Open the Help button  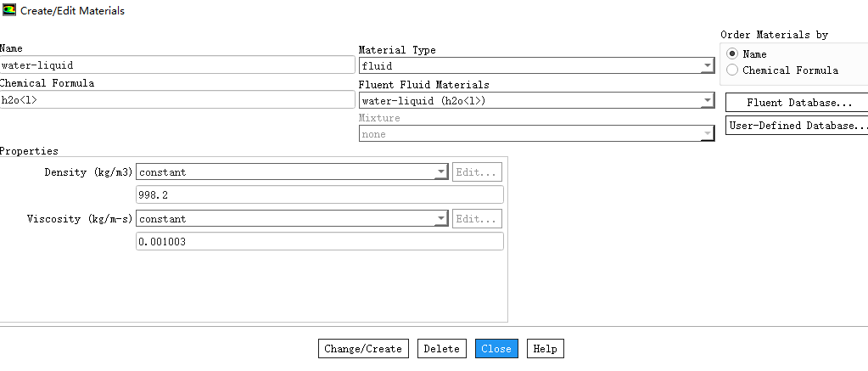(x=546, y=349)
